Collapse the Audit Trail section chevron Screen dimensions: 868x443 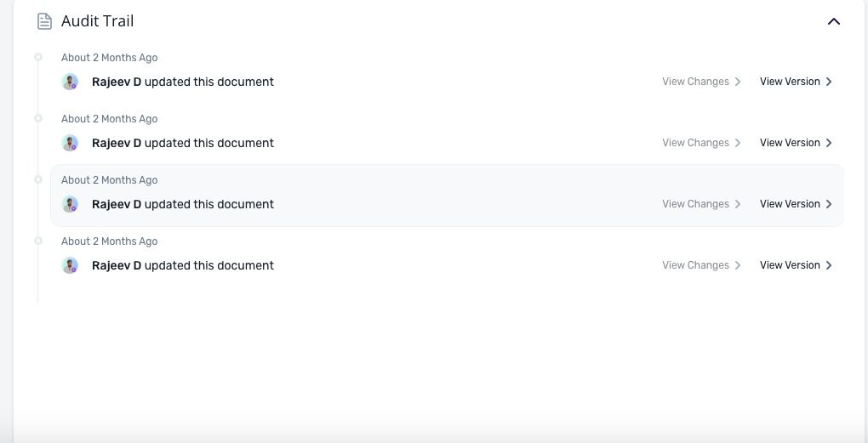834,21
